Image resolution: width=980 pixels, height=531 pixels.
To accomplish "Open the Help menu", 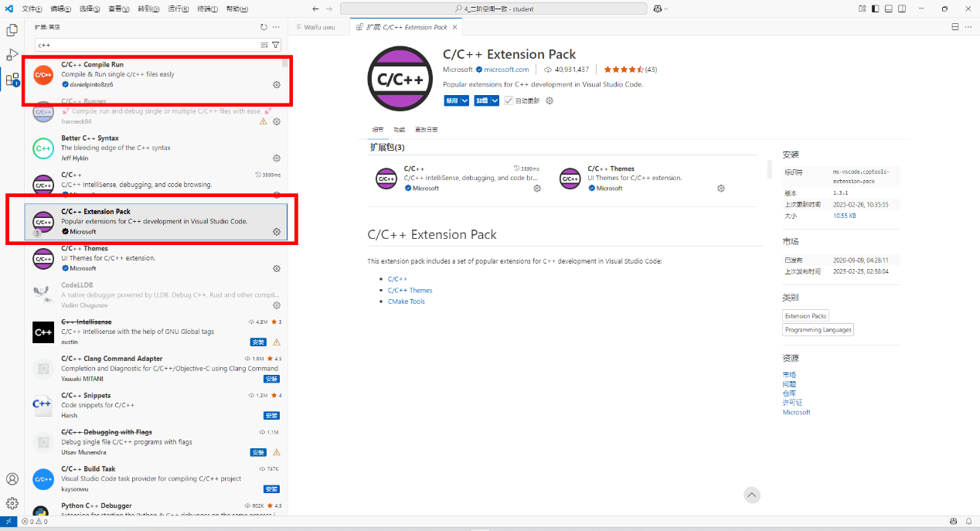I will [x=236, y=9].
